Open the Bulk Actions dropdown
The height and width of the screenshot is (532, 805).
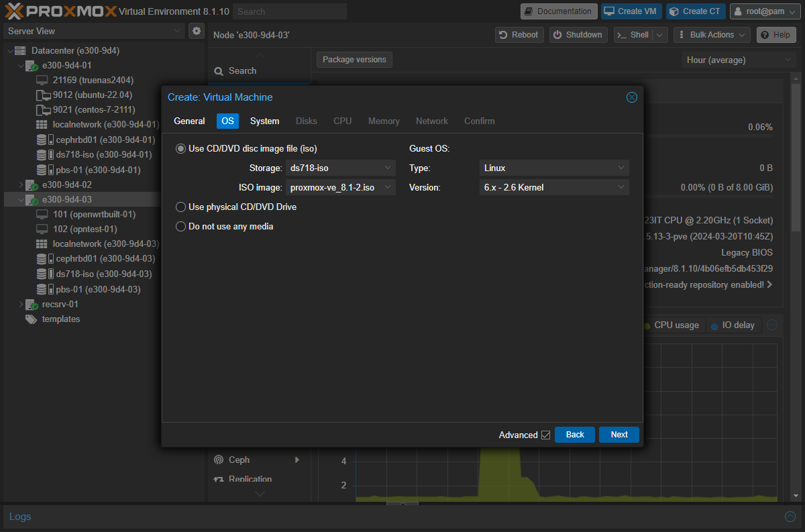(x=712, y=35)
